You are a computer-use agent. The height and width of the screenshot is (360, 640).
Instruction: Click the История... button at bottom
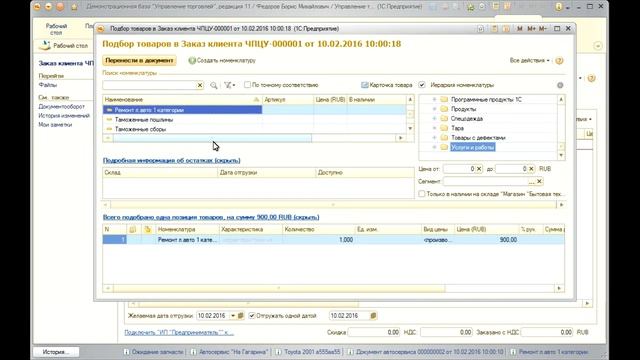pyautogui.click(x=56, y=352)
